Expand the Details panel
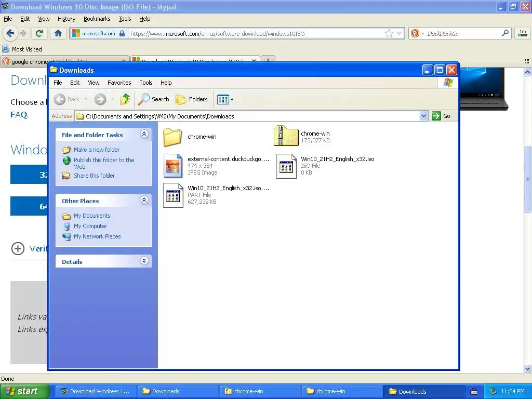This screenshot has width=532, height=399. [144, 261]
